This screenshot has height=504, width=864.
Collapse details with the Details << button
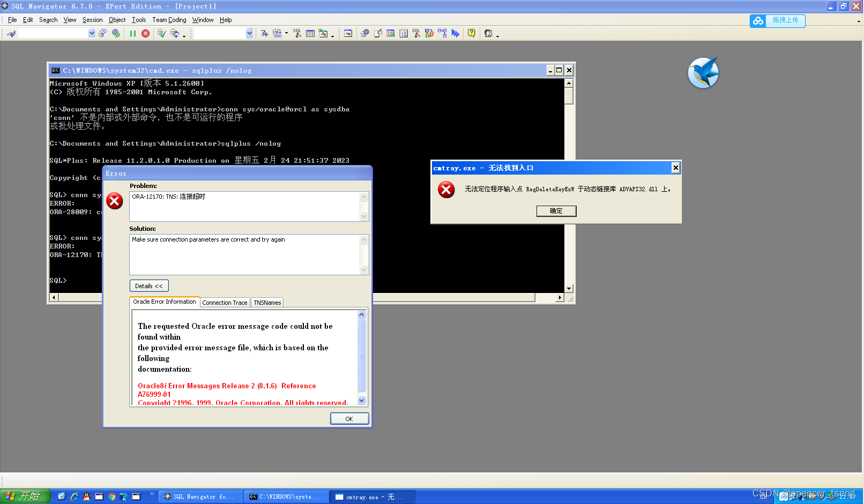[x=149, y=286]
